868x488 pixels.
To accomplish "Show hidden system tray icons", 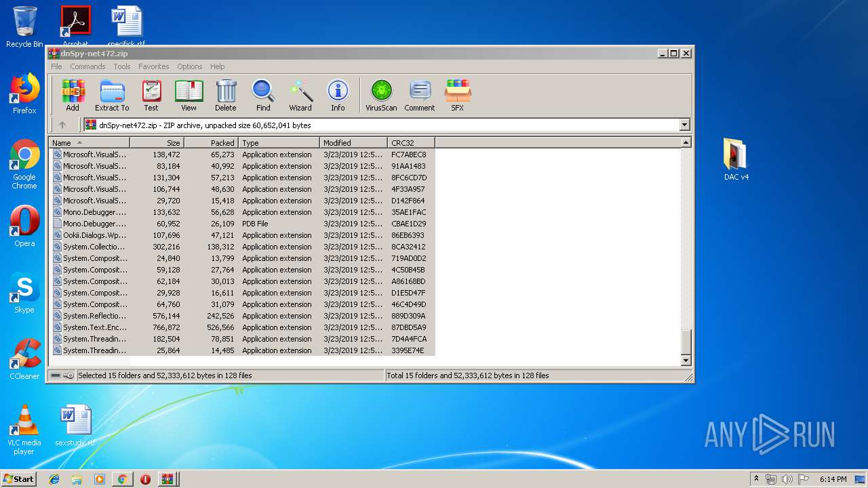I will [x=756, y=479].
